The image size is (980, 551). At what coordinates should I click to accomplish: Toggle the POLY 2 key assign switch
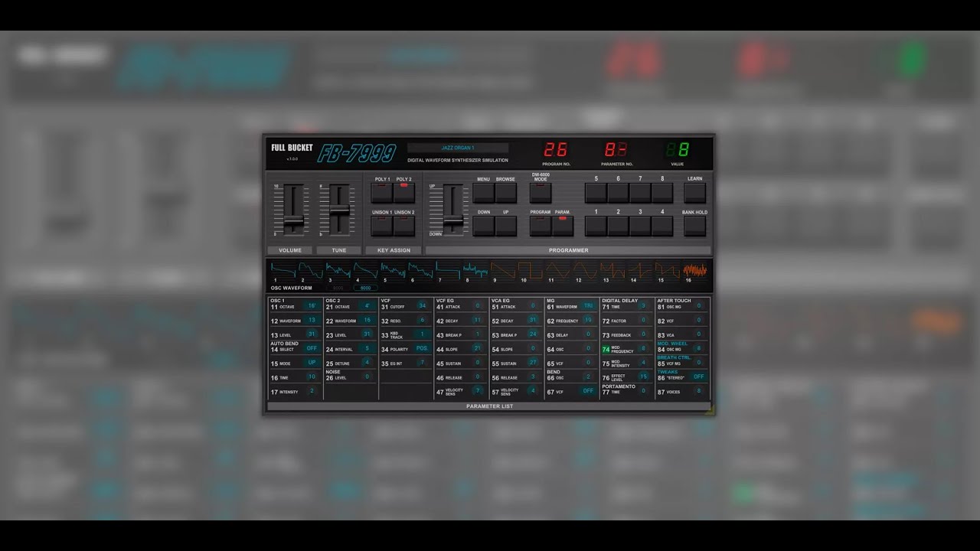(404, 192)
